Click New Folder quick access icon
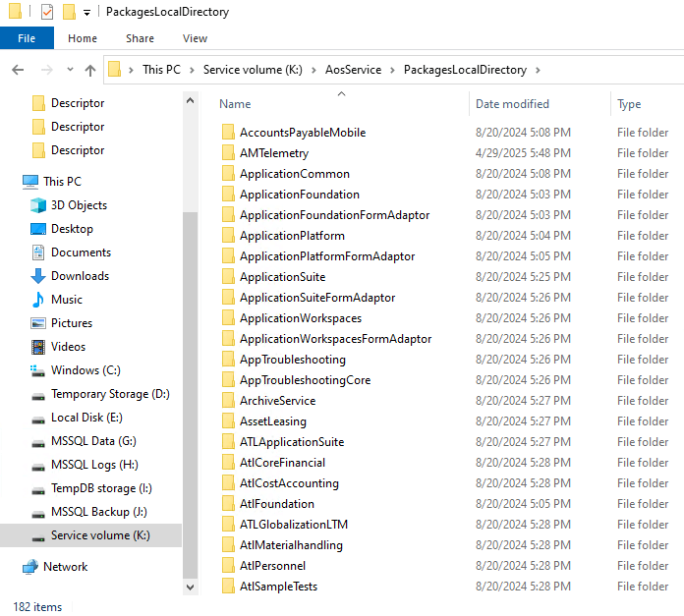This screenshot has width=684, height=616. [69, 12]
